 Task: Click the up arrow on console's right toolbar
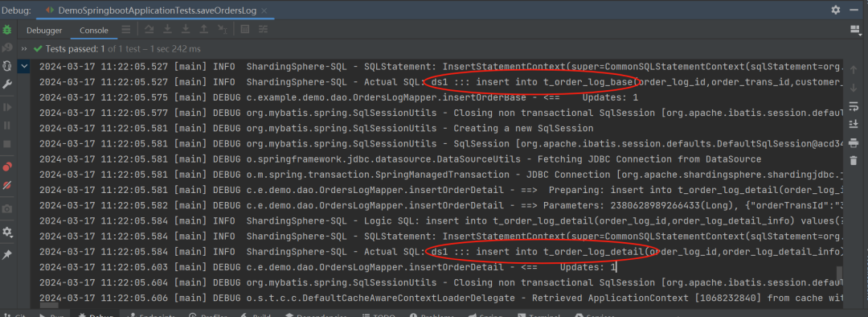point(853,69)
